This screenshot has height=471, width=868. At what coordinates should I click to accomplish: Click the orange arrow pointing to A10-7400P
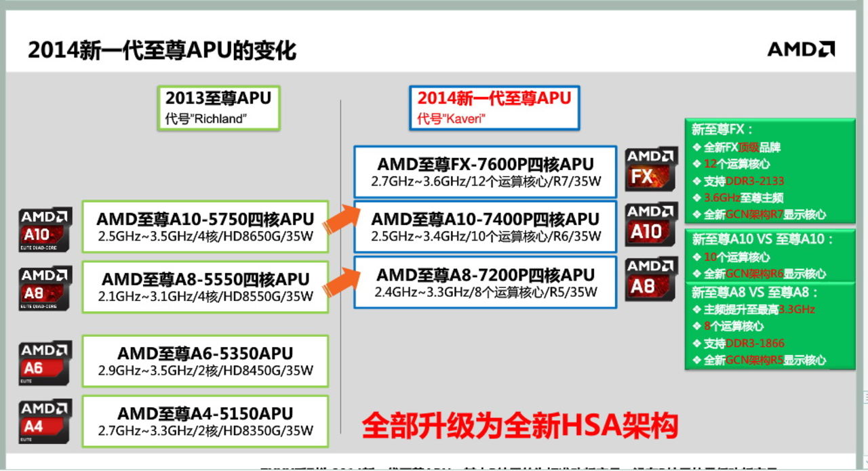pyautogui.click(x=341, y=217)
